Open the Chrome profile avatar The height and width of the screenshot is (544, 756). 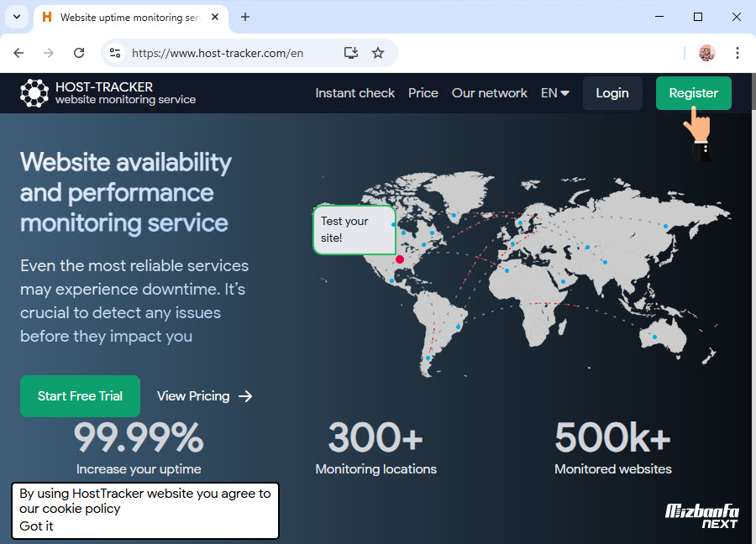tap(706, 53)
